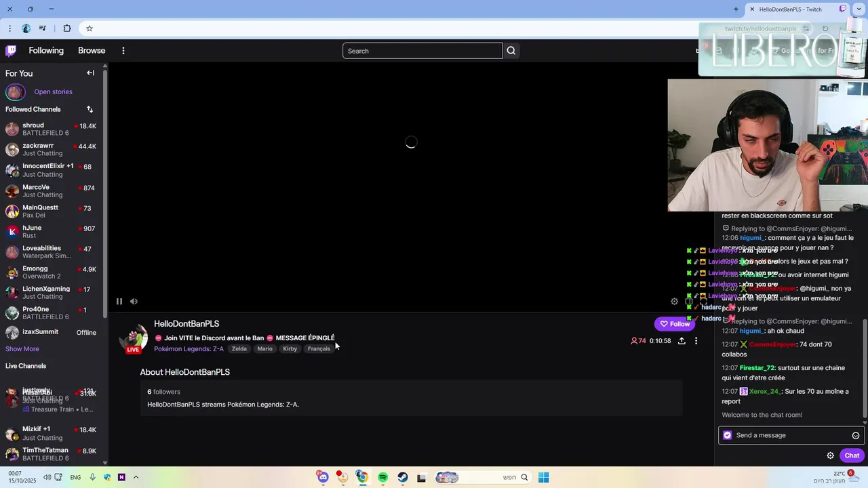Open a new browser tab
Viewport: 868px width, 488px height.
point(736,9)
